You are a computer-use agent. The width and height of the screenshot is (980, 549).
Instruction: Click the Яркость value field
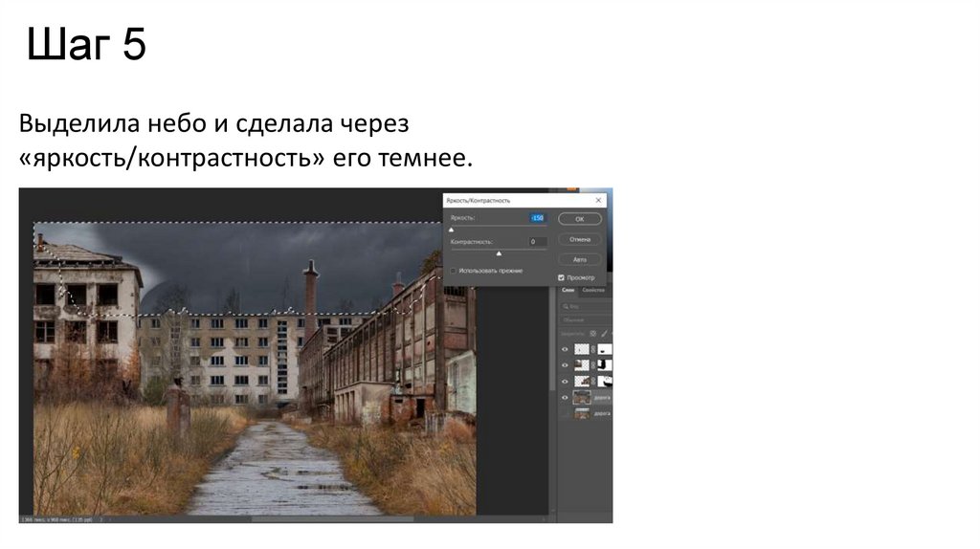tap(537, 218)
